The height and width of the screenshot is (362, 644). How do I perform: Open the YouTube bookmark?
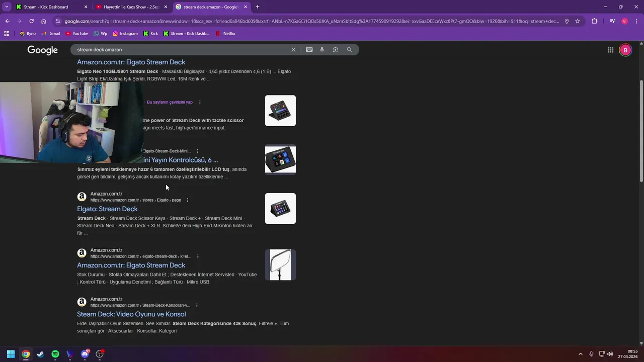tap(76, 33)
